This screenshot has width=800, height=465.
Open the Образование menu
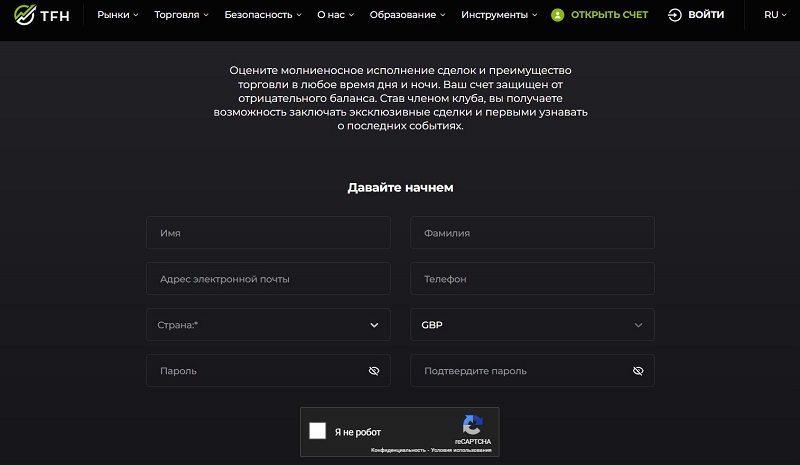coord(407,15)
